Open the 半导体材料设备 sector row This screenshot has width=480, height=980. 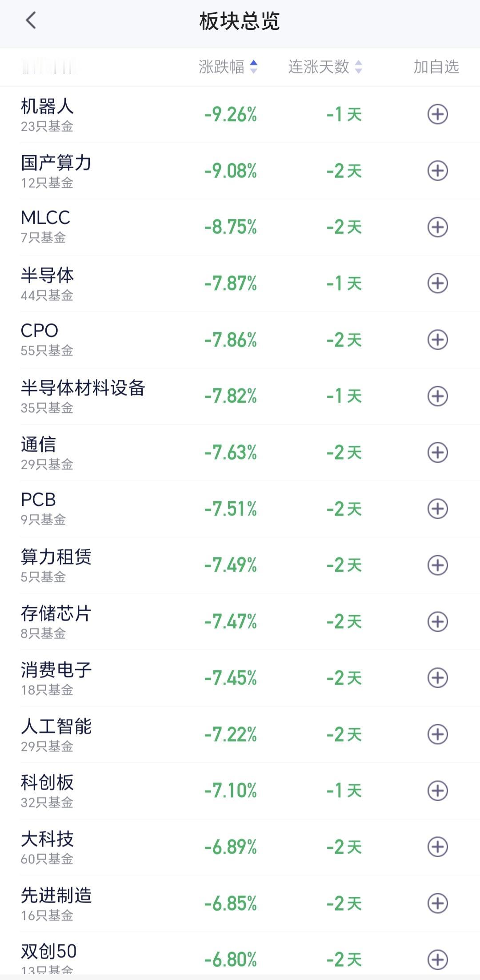pos(240,396)
